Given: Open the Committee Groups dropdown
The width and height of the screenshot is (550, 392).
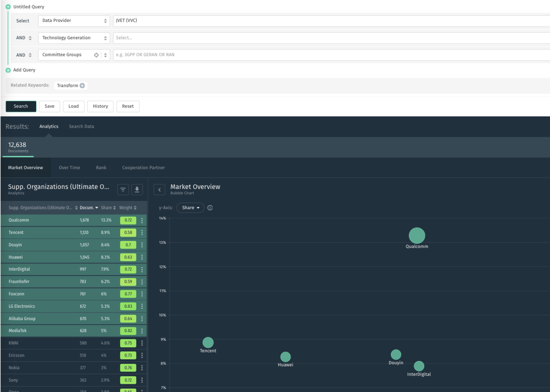Looking at the screenshot, I should click(105, 55).
